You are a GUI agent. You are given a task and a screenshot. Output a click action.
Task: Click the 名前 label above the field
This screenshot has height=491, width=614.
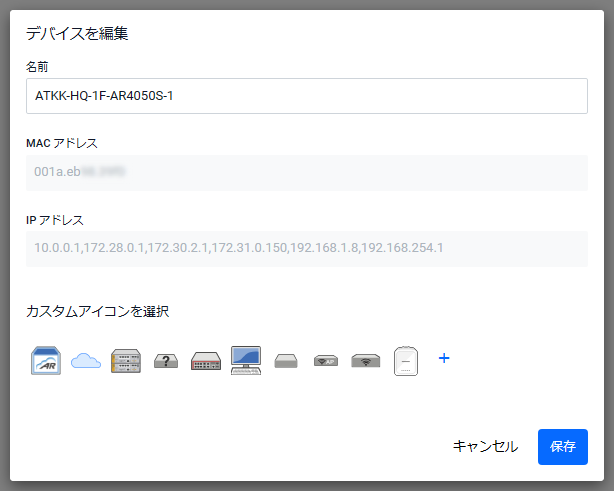37,67
